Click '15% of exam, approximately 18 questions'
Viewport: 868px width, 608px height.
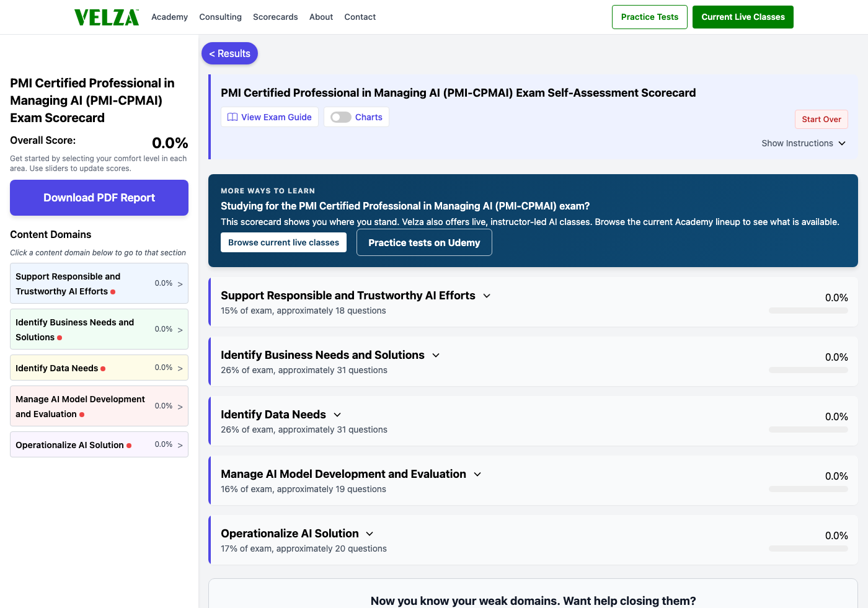[303, 311]
